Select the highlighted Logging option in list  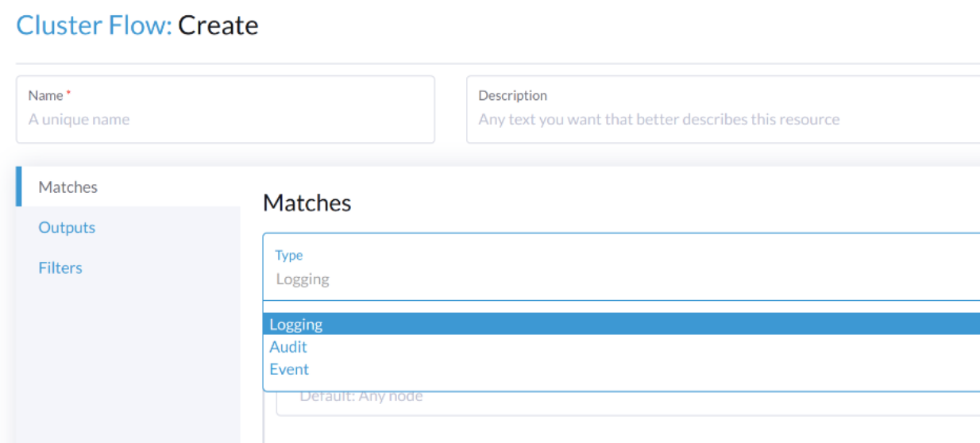(296, 324)
